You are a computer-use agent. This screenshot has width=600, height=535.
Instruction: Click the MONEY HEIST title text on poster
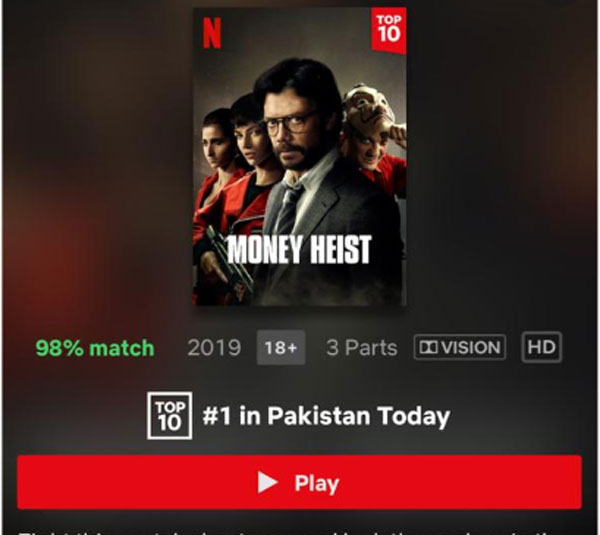[x=299, y=250]
